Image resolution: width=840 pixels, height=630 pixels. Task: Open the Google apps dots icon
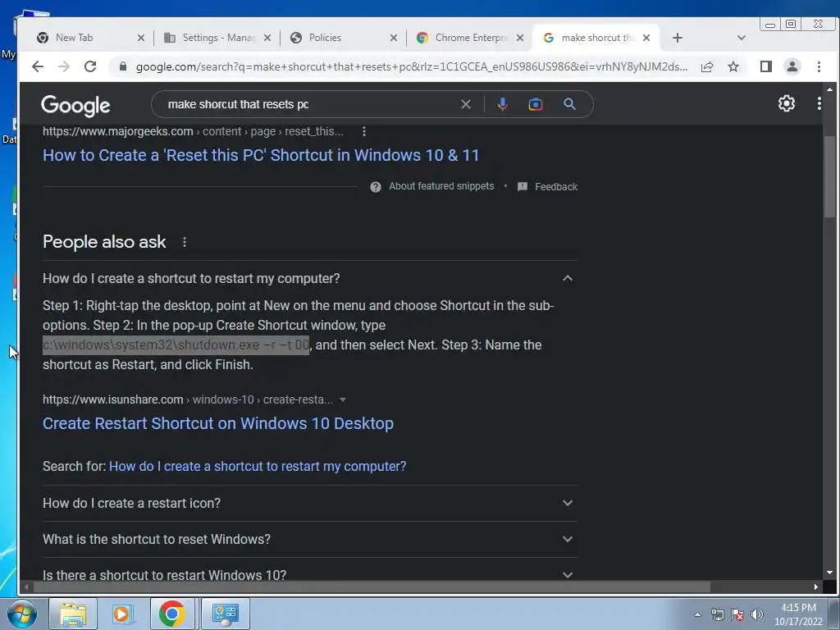pos(819,103)
